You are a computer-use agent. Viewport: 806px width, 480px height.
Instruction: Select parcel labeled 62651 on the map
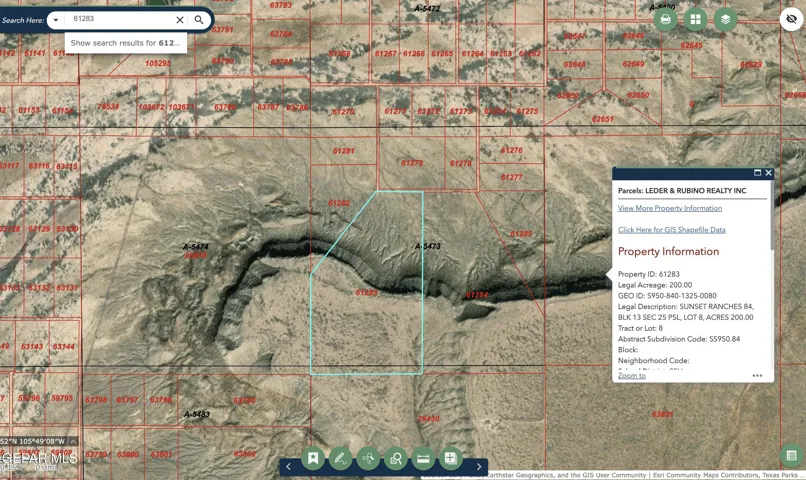tap(602, 119)
